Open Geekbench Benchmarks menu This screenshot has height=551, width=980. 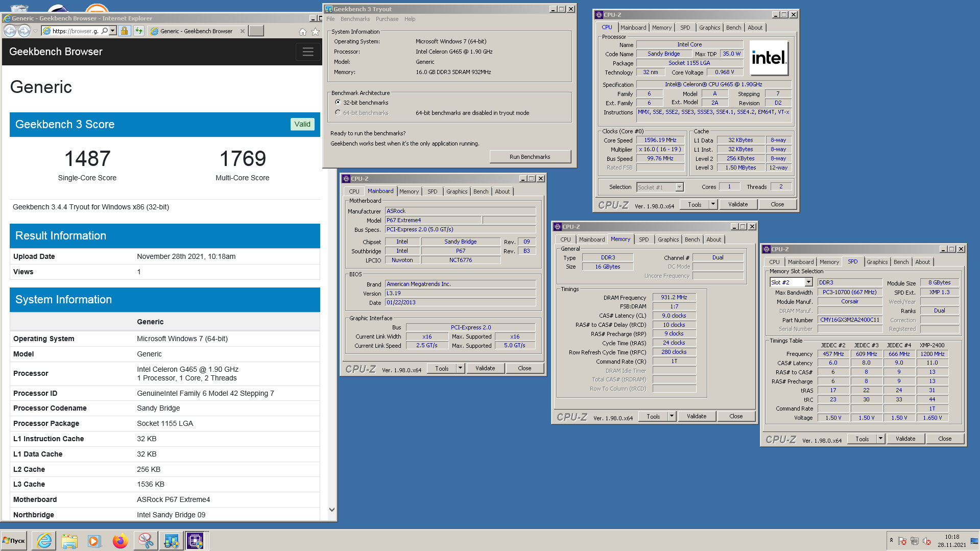coord(355,19)
